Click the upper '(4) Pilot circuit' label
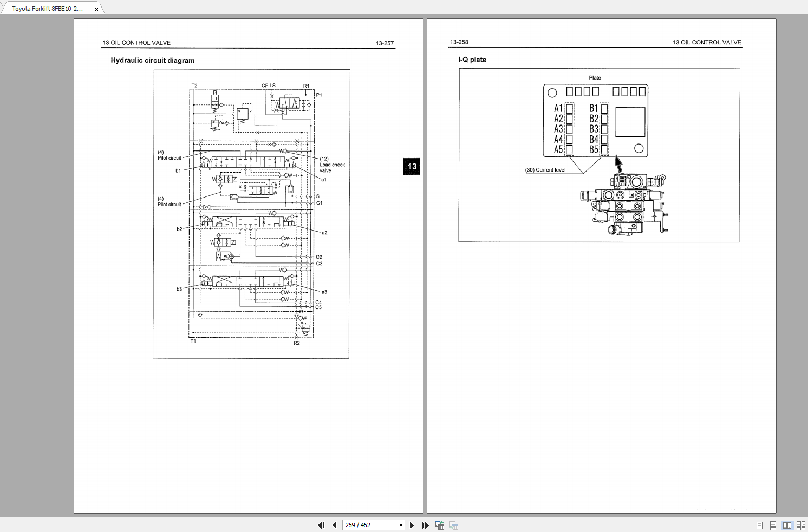808x532 pixels. click(170, 155)
